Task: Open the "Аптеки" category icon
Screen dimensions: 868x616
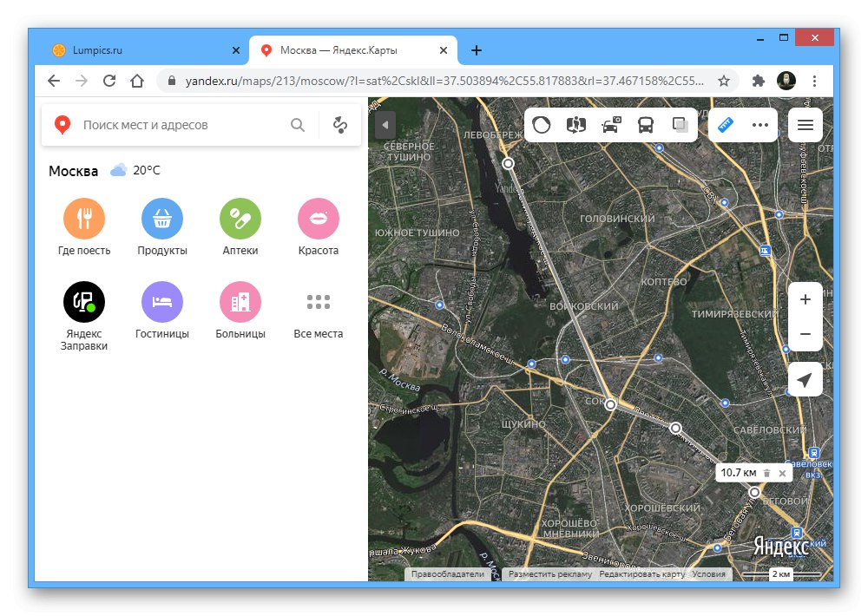Action: tap(240, 220)
